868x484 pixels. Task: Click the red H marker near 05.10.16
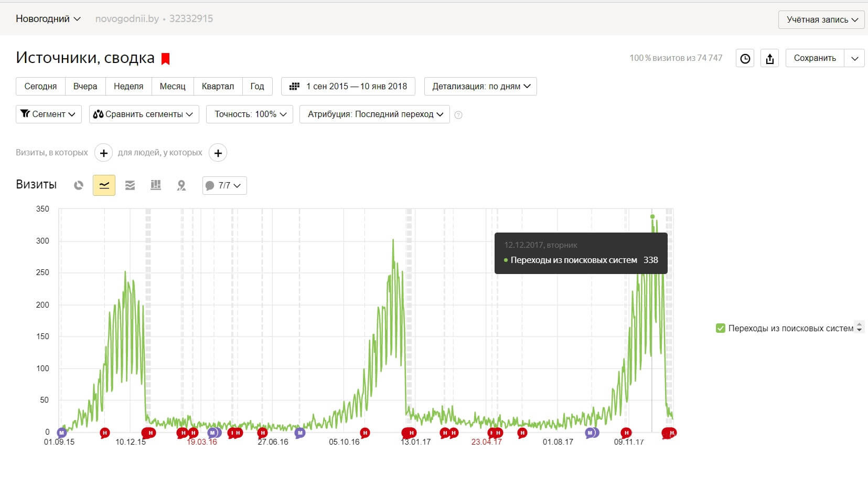coord(365,433)
